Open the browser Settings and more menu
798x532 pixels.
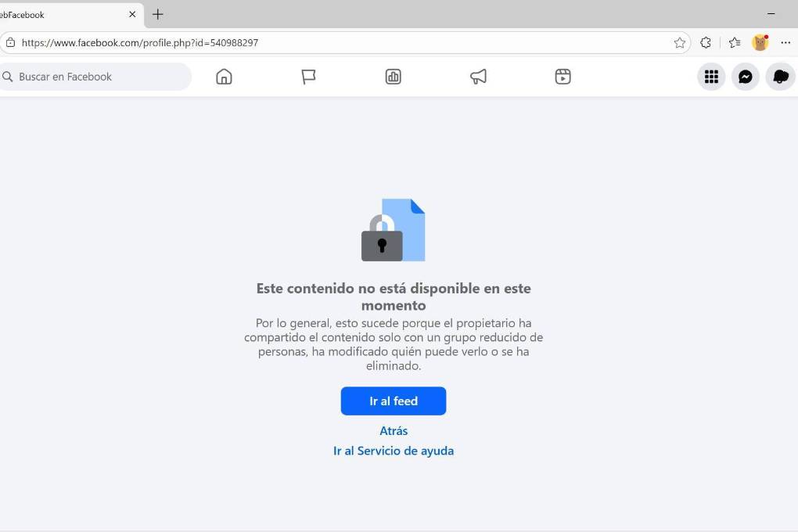pos(785,43)
